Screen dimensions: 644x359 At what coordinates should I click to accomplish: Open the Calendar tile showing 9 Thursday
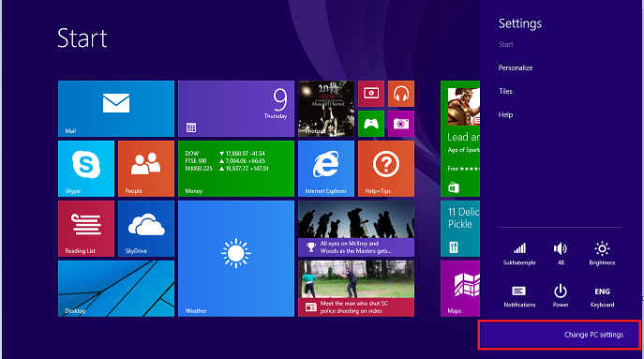pos(236,109)
